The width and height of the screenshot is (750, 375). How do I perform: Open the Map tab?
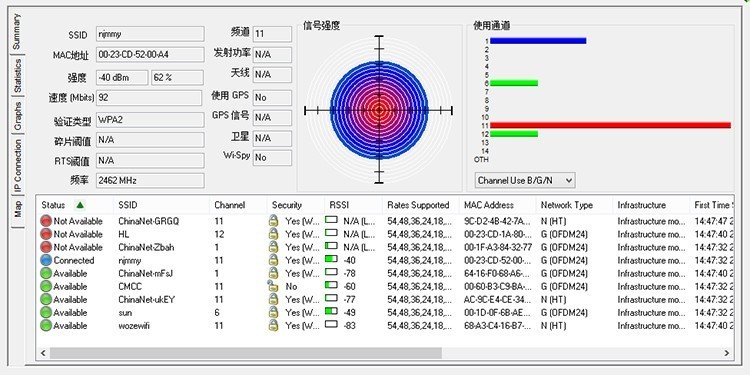17,210
